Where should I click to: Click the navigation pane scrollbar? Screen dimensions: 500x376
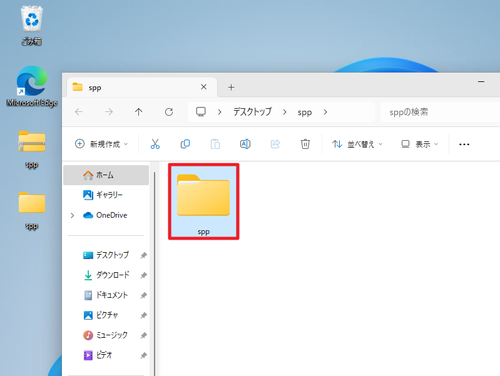(154, 273)
